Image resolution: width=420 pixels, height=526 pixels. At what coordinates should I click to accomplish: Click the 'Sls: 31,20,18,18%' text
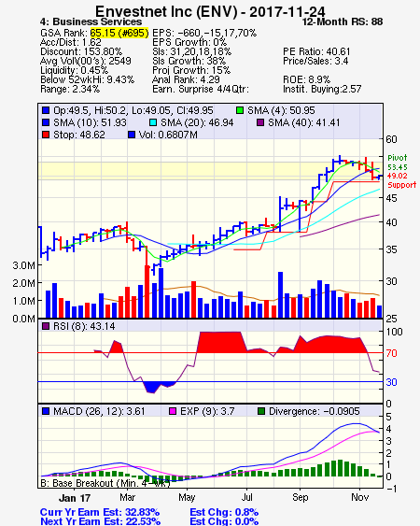pos(191,51)
